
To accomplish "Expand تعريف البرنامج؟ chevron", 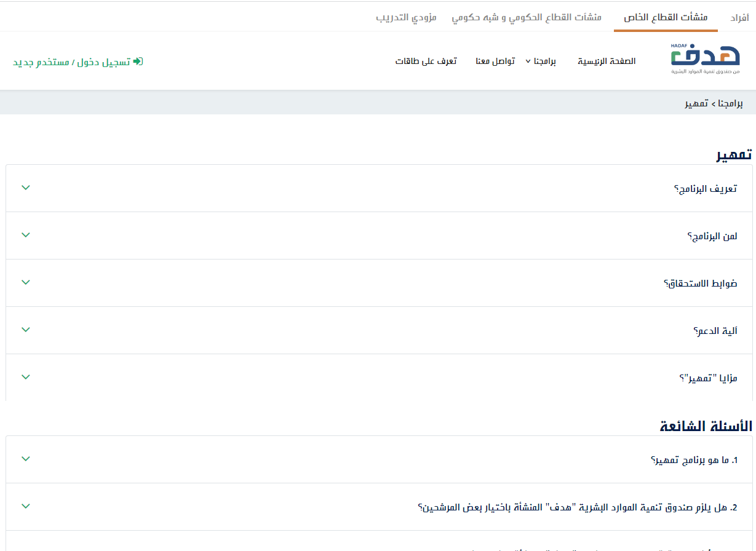I will (26, 188).
